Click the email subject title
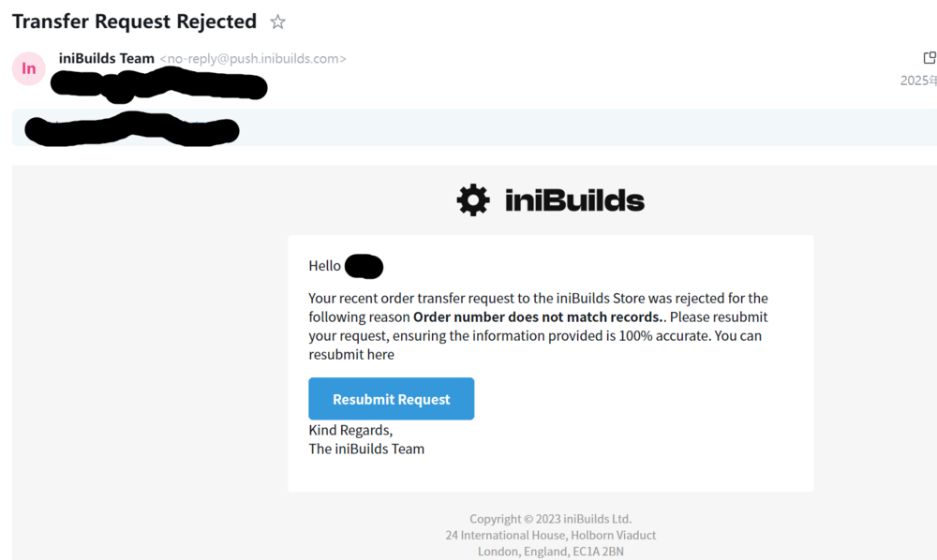Image resolution: width=937 pixels, height=560 pixels. [134, 22]
